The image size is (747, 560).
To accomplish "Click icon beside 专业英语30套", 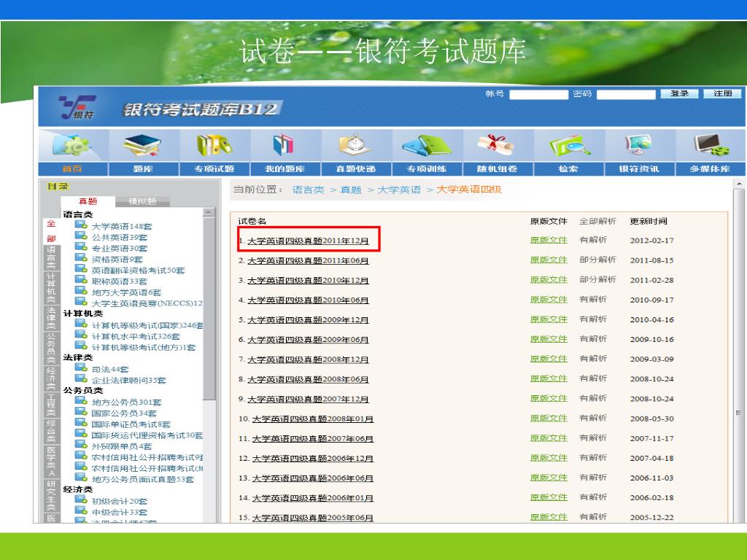I will (81, 246).
